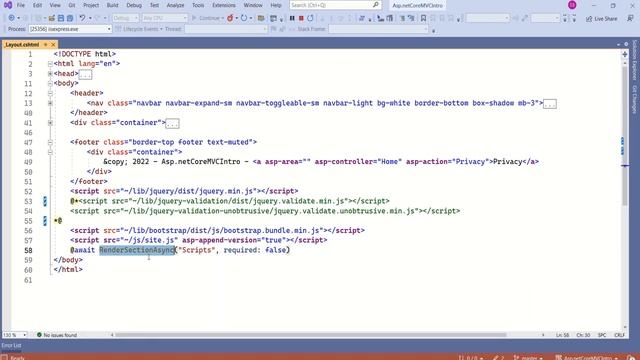The width and height of the screenshot is (640, 360).
Task: Click the Bookmark toolbar icon
Action: [423, 18]
